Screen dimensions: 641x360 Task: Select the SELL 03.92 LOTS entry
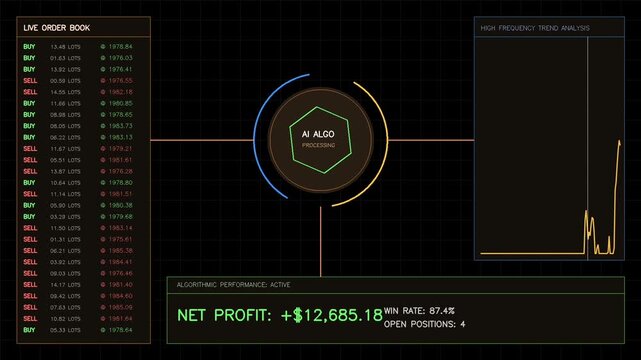[78, 262]
